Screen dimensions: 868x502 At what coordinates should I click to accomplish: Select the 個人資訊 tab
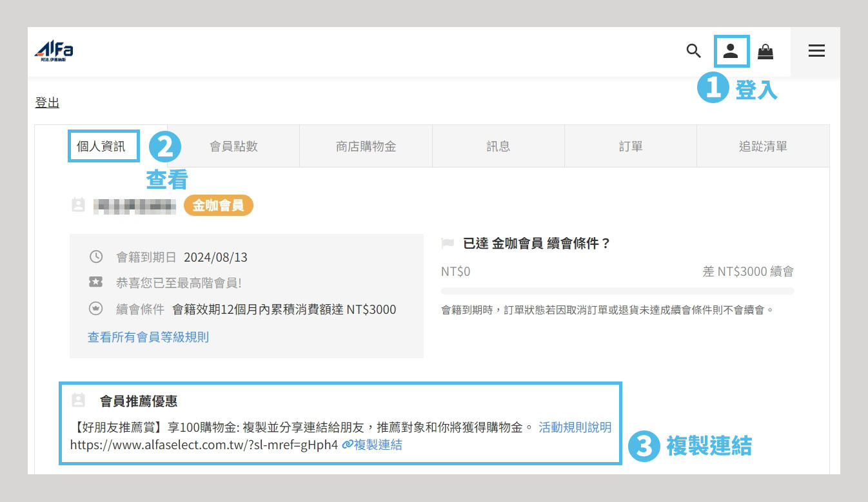[x=101, y=146]
